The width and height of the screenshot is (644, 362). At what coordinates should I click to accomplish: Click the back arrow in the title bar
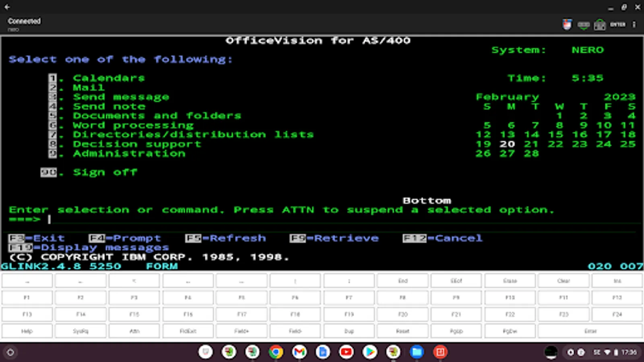[7, 7]
